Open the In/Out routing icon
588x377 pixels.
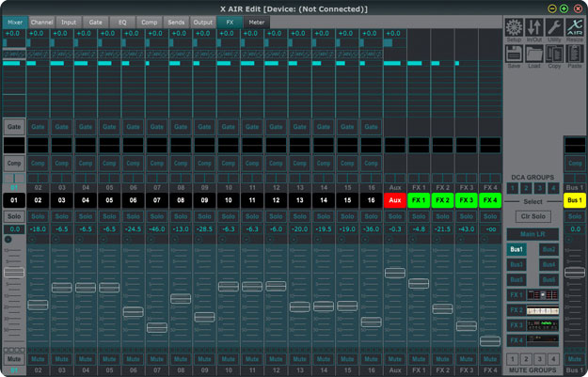pyautogui.click(x=534, y=27)
